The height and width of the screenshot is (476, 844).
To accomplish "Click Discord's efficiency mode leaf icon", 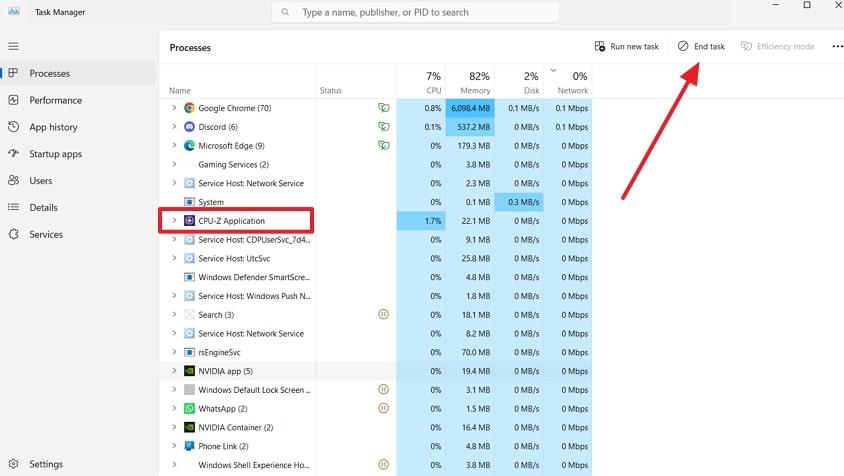I will pos(383,127).
